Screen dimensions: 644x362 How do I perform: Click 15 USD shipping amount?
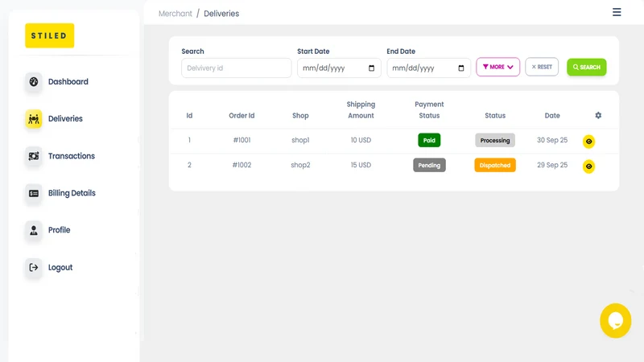pos(361,165)
